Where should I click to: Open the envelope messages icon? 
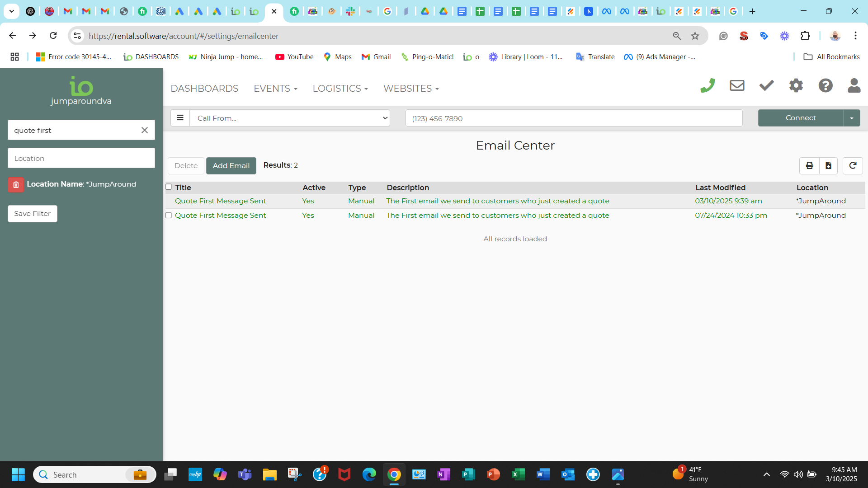[737, 85]
